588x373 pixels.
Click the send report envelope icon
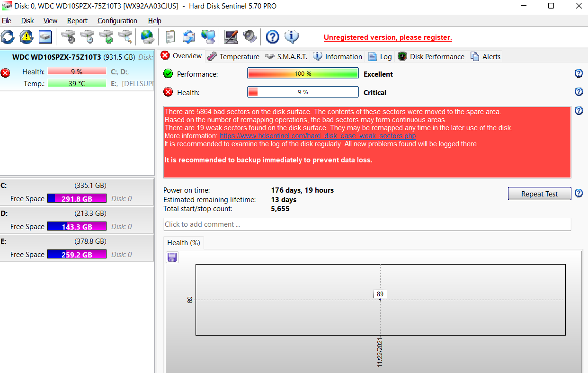(x=189, y=36)
